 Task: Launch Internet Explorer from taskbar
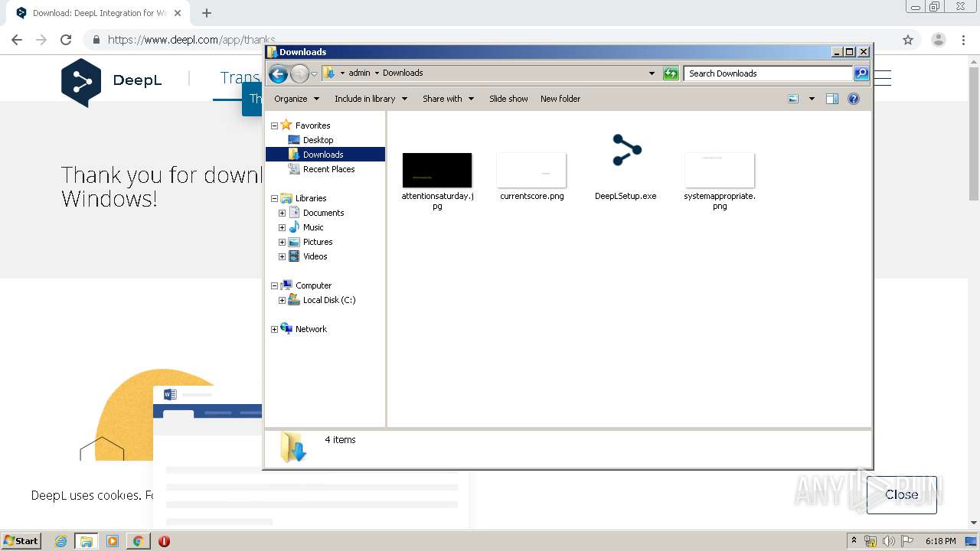click(61, 541)
